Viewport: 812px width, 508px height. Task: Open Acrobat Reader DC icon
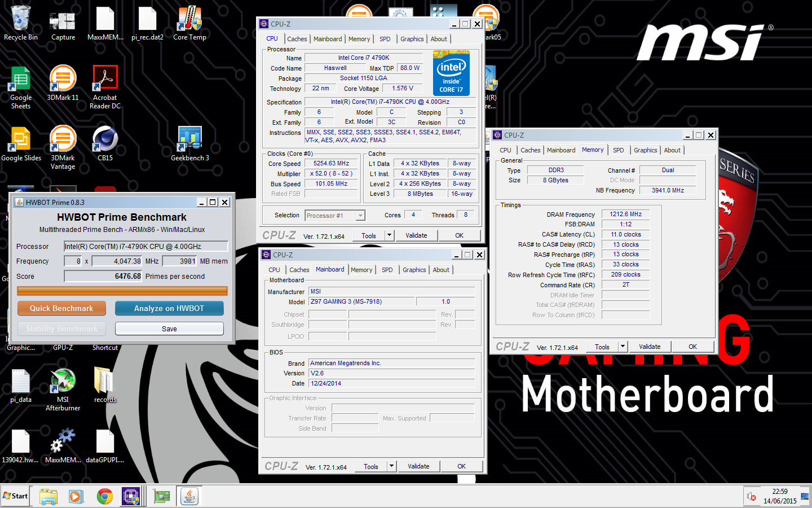(105, 87)
